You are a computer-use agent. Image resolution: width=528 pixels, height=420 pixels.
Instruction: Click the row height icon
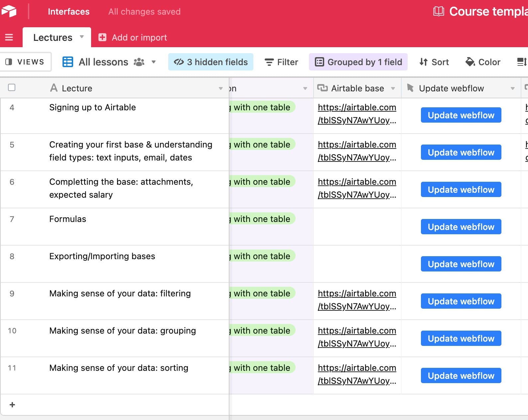(x=522, y=62)
